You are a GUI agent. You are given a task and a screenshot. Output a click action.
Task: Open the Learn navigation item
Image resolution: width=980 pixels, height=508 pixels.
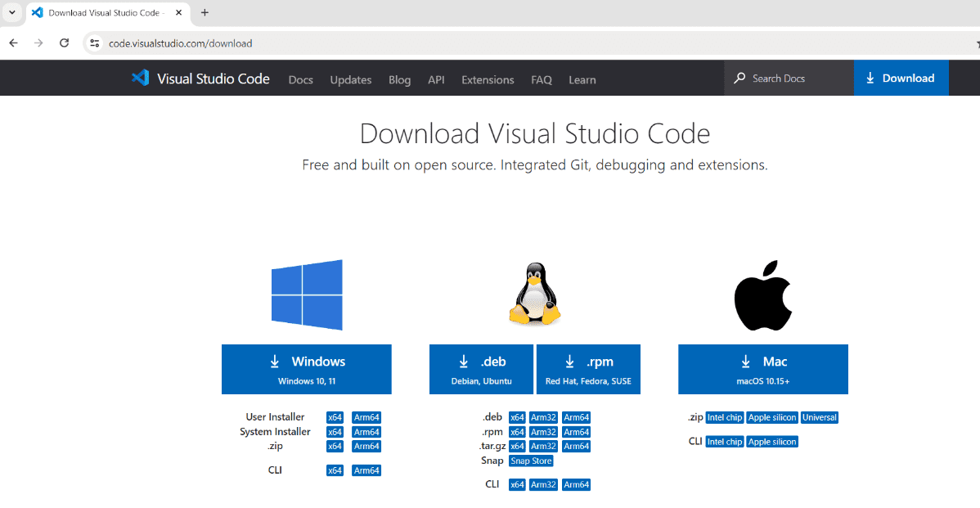[582, 79]
